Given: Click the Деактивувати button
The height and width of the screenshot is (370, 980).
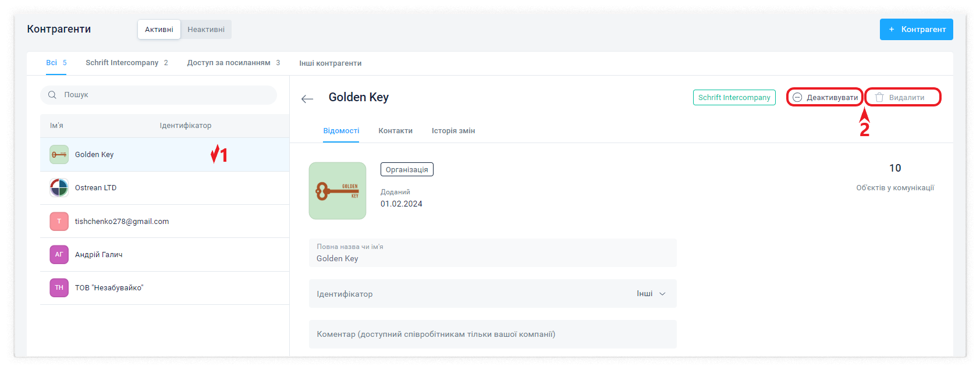Looking at the screenshot, I should click(825, 98).
